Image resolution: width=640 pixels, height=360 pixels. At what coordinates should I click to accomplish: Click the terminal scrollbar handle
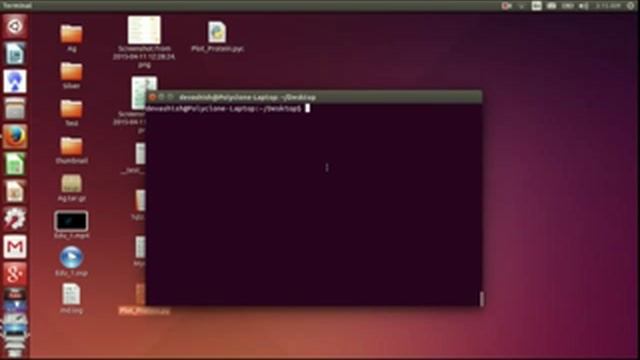(x=482, y=298)
